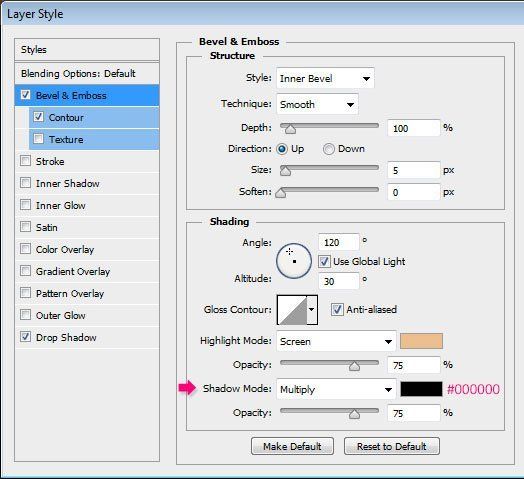
Task: Click the Angle and Altitude light dial
Action: click(x=294, y=261)
